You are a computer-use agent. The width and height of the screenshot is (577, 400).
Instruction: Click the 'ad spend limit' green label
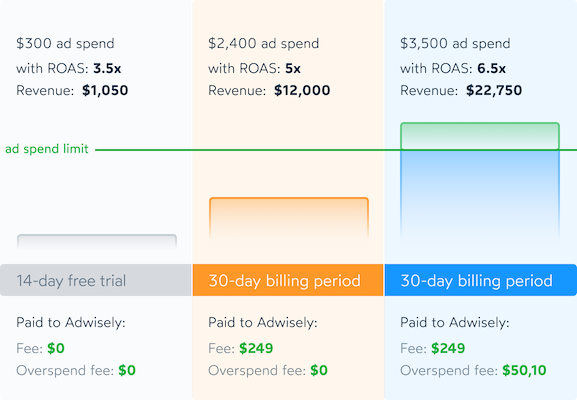coord(47,149)
